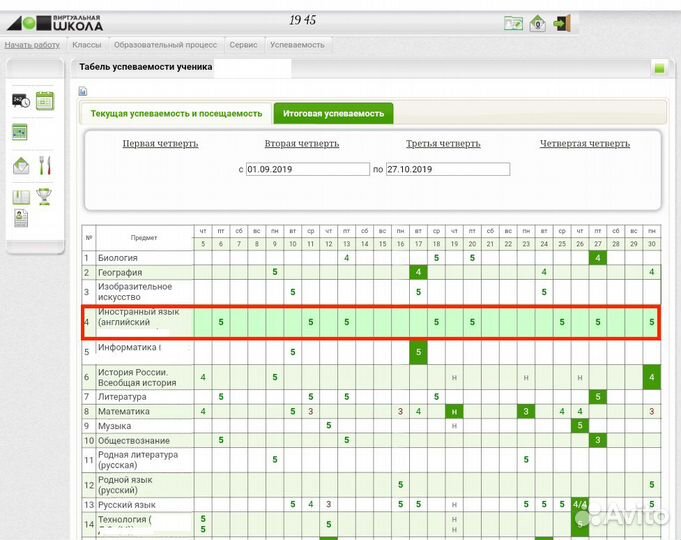Open the fork and knife meals icon
This screenshot has height=540, width=681.
45,166
